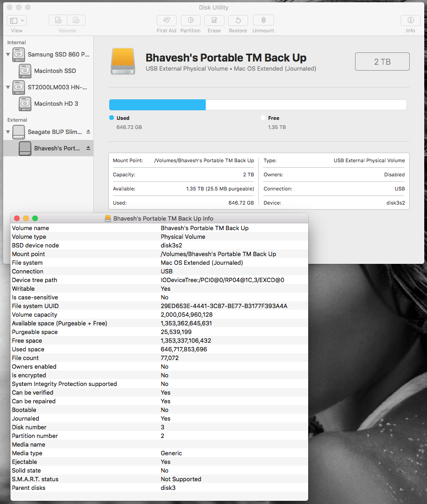427x504 pixels.
Task: Click the Info window title drive icon
Action: (108, 218)
